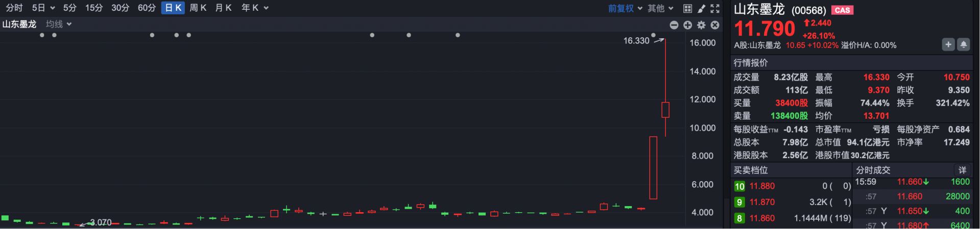Open 前复权 adjustment dropdown
This screenshot has width=980, height=229.
[625, 8]
